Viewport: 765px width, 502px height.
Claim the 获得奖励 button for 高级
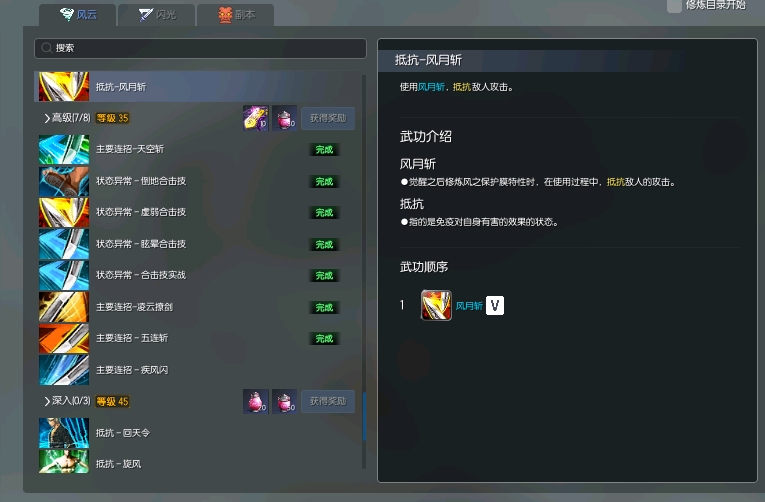[x=328, y=118]
